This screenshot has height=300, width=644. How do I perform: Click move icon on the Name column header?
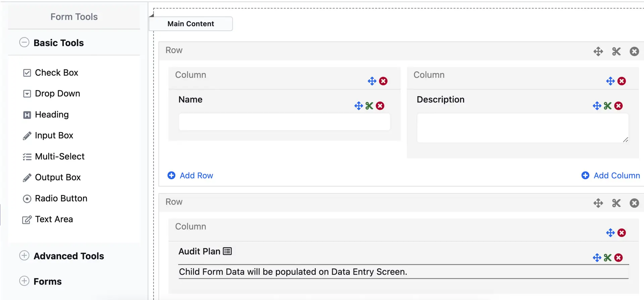coord(372,81)
